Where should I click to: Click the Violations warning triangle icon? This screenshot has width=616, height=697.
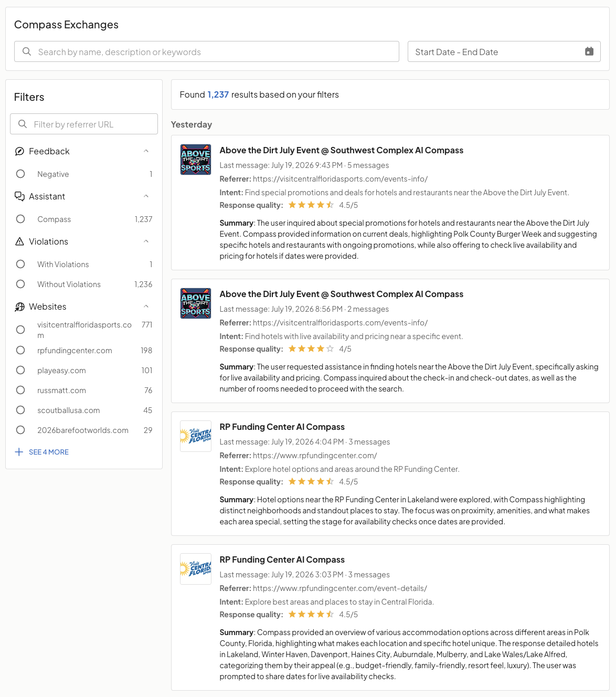19,241
